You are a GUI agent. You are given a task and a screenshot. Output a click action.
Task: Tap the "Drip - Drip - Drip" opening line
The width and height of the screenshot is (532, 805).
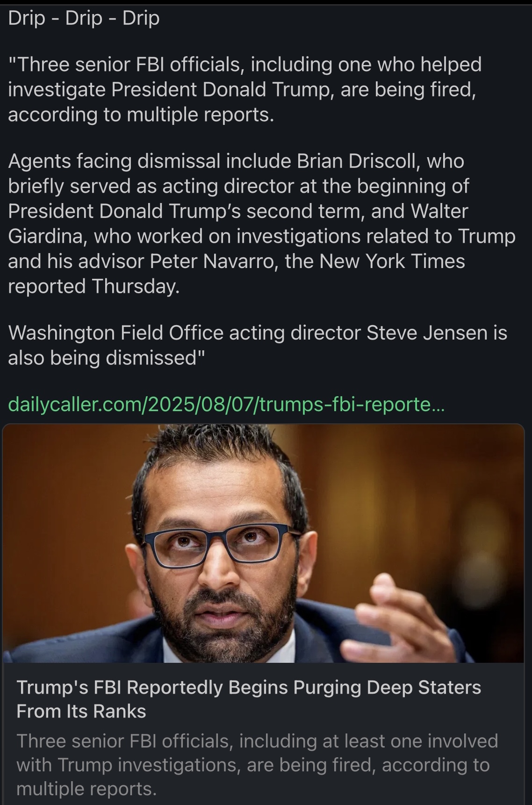(84, 18)
